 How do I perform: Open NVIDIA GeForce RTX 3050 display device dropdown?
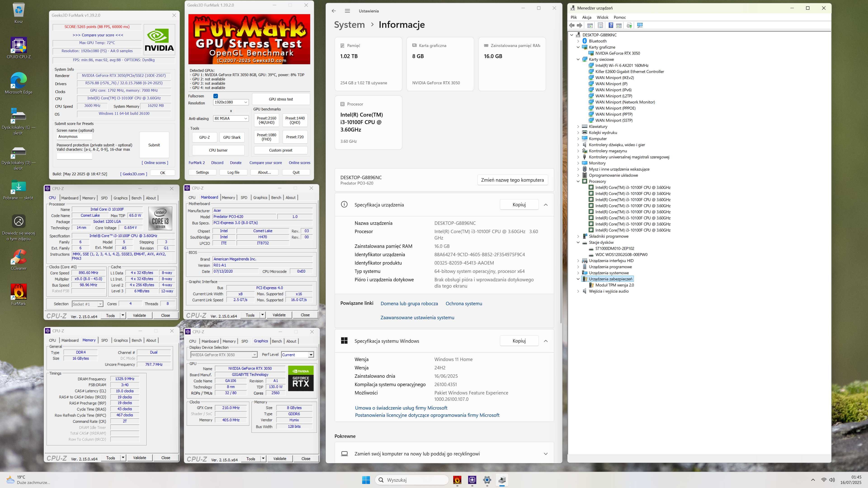(x=224, y=355)
